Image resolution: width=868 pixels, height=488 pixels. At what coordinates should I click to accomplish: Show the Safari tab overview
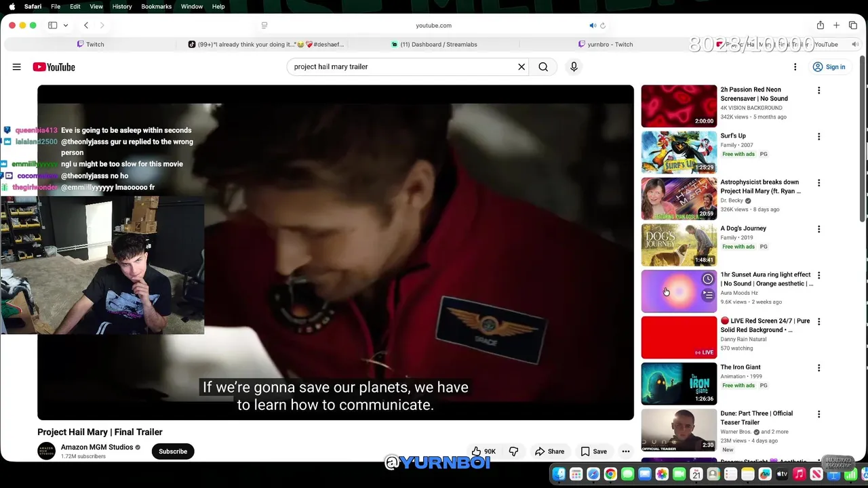click(x=852, y=25)
